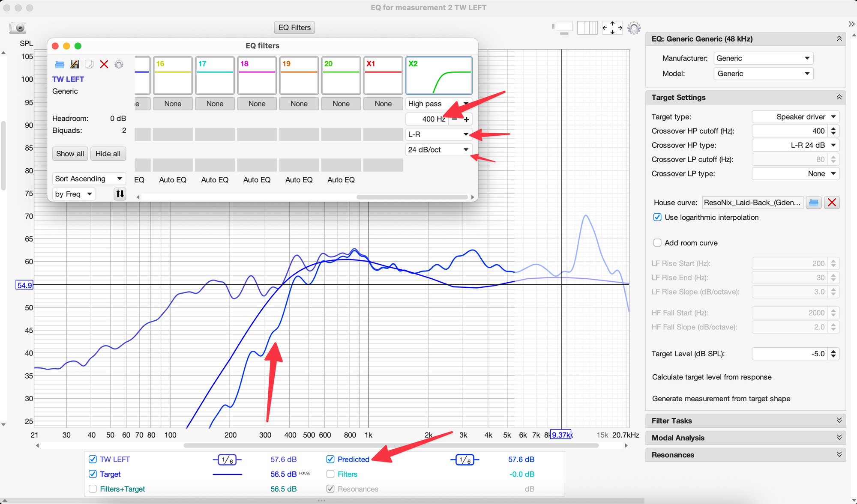Open the Target type dropdown
The height and width of the screenshot is (504, 857).
click(795, 117)
